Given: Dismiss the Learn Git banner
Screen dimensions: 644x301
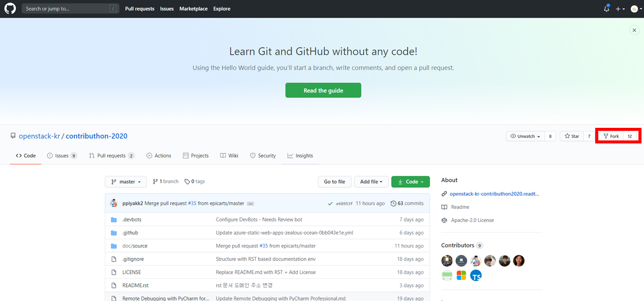Looking at the screenshot, I should 634,30.
